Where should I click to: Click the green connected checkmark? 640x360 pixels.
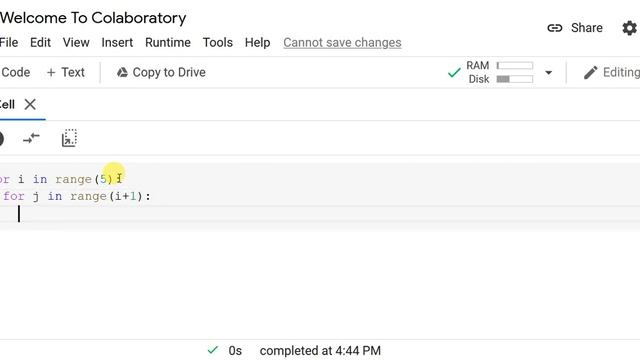click(x=454, y=73)
